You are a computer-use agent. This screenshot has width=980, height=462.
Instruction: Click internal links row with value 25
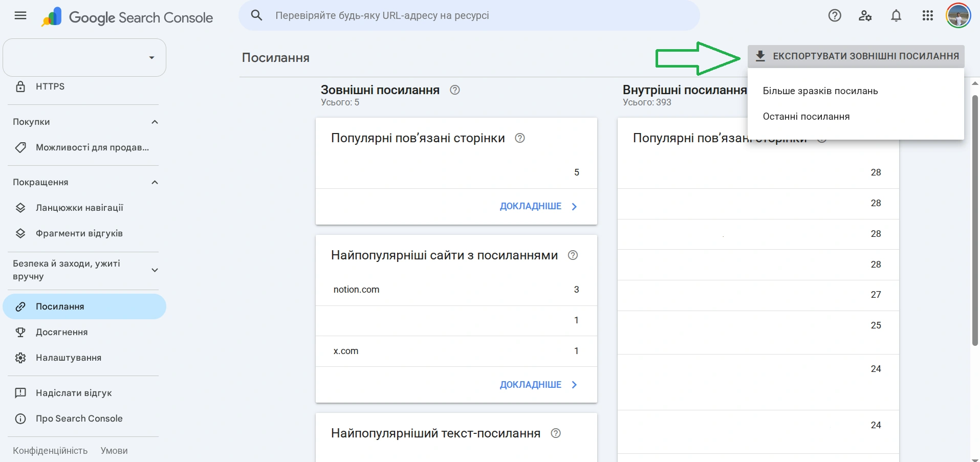click(x=758, y=333)
